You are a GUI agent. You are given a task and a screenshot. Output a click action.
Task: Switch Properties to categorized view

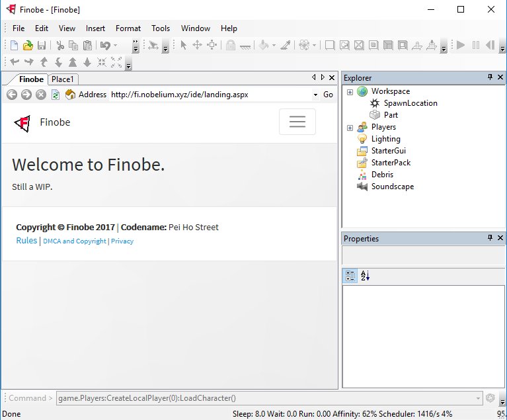tap(350, 276)
